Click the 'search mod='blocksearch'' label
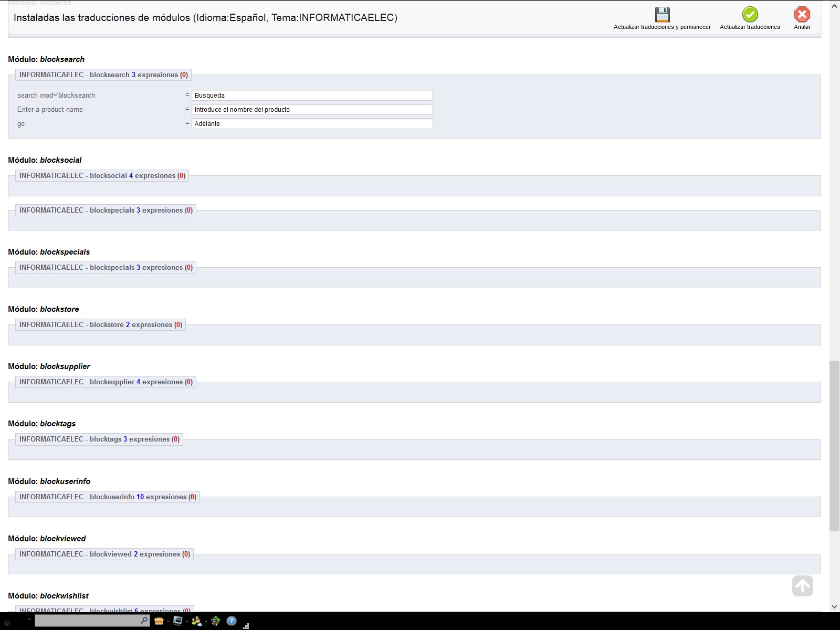Viewport: 840px width, 630px height. [x=56, y=96]
